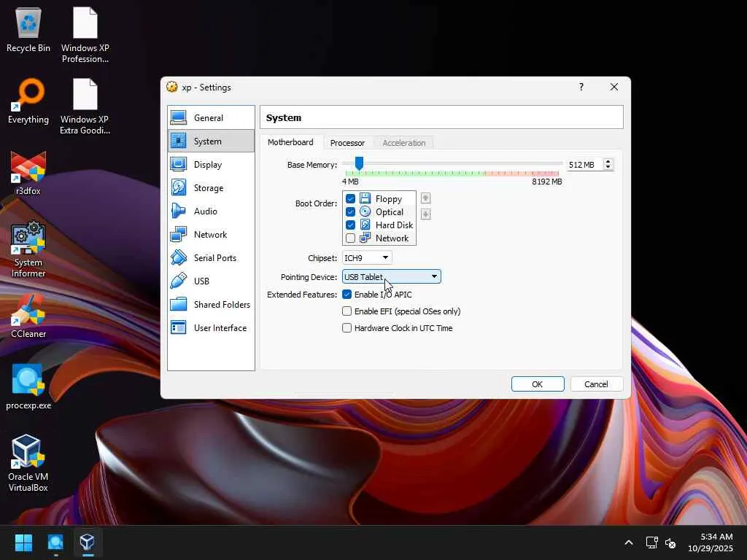Click the muted volume tray icon
This screenshot has width=747, height=560.
click(670, 542)
